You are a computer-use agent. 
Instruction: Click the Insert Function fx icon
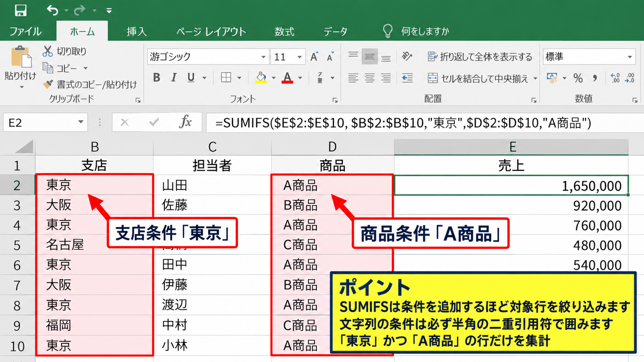pos(185,122)
